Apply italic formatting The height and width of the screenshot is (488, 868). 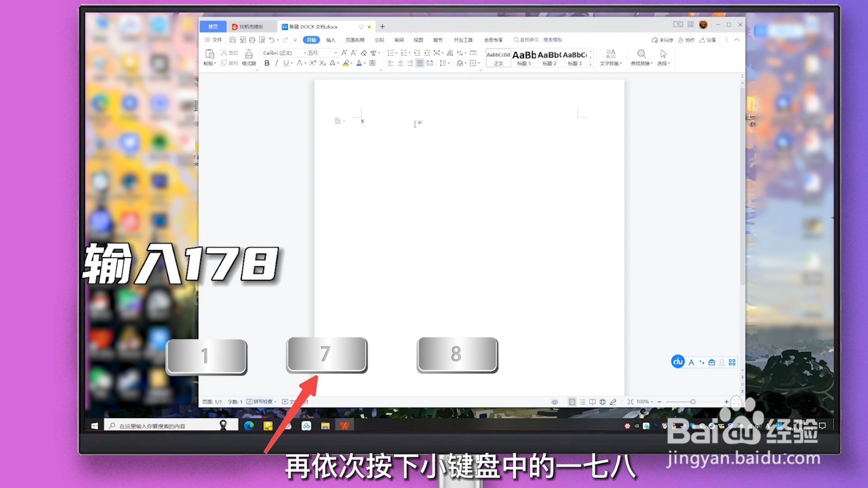pos(276,63)
